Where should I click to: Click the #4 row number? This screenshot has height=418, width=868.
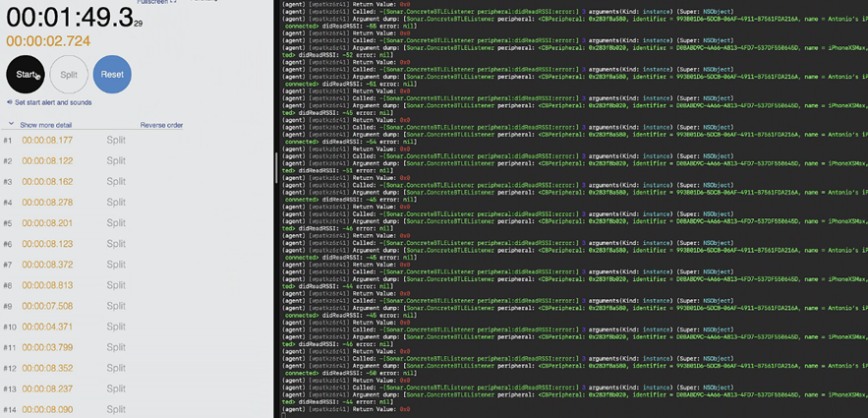pyautogui.click(x=8, y=203)
